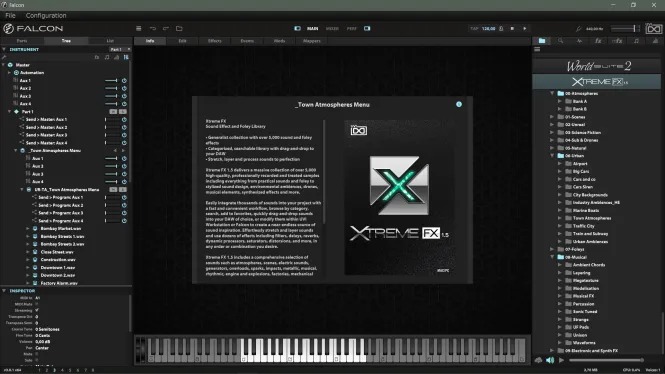
Task: Expand the 01-Scenes folder
Action: (x=552, y=117)
